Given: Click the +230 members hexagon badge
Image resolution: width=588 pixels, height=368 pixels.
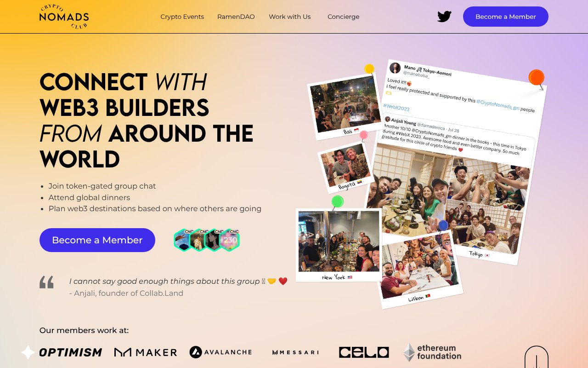Looking at the screenshot, I should pos(229,240).
